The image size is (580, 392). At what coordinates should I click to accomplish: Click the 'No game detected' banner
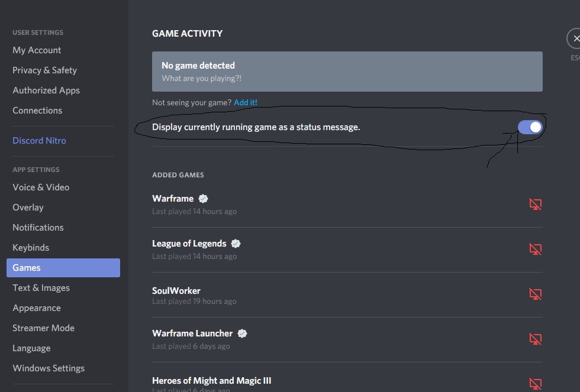347,72
